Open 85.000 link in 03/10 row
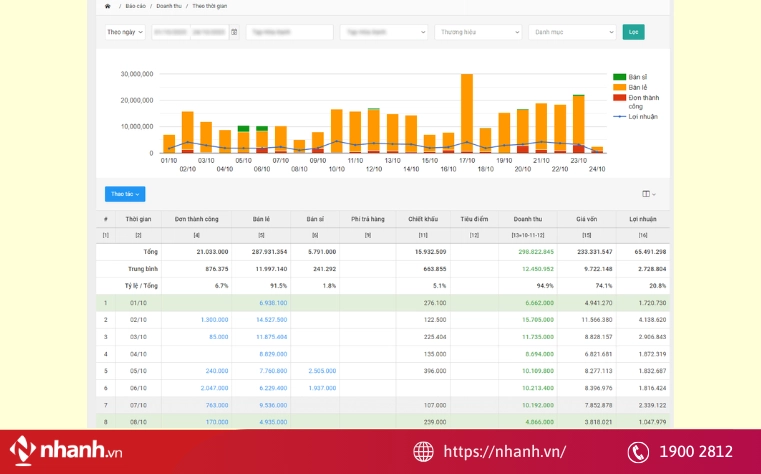 point(219,337)
